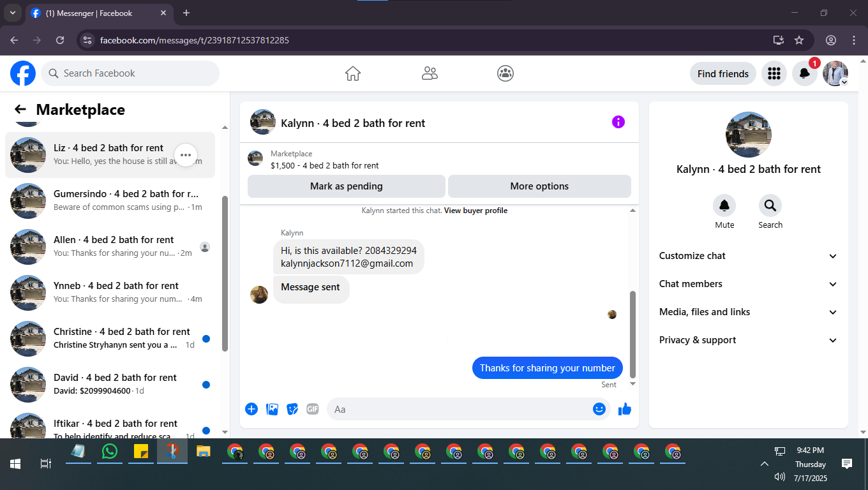Screen dimensions: 868x490
Task: Open Task View on the taskbar
Action: (46, 464)
